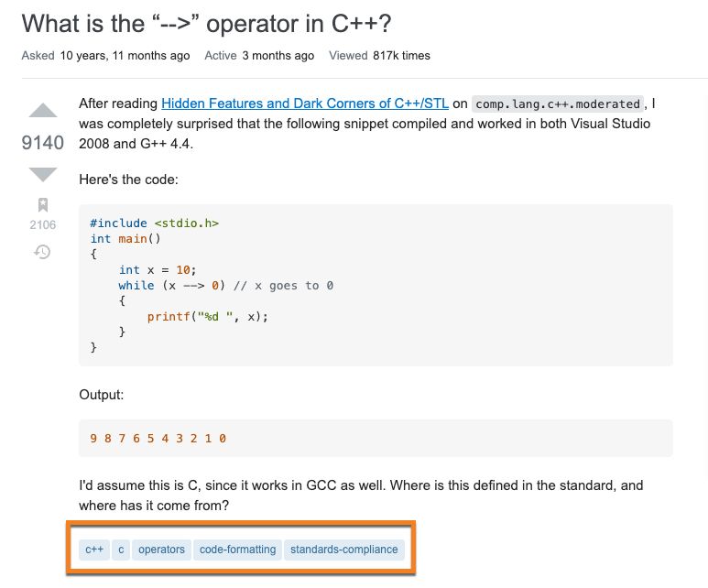Click the question title heading
The height and width of the screenshot is (588, 708).
(x=206, y=24)
